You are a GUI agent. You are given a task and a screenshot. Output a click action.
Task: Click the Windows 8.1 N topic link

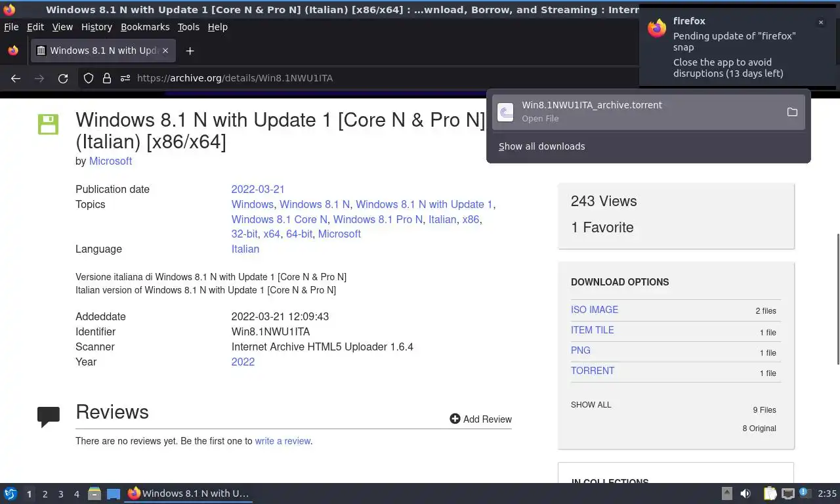click(x=315, y=204)
